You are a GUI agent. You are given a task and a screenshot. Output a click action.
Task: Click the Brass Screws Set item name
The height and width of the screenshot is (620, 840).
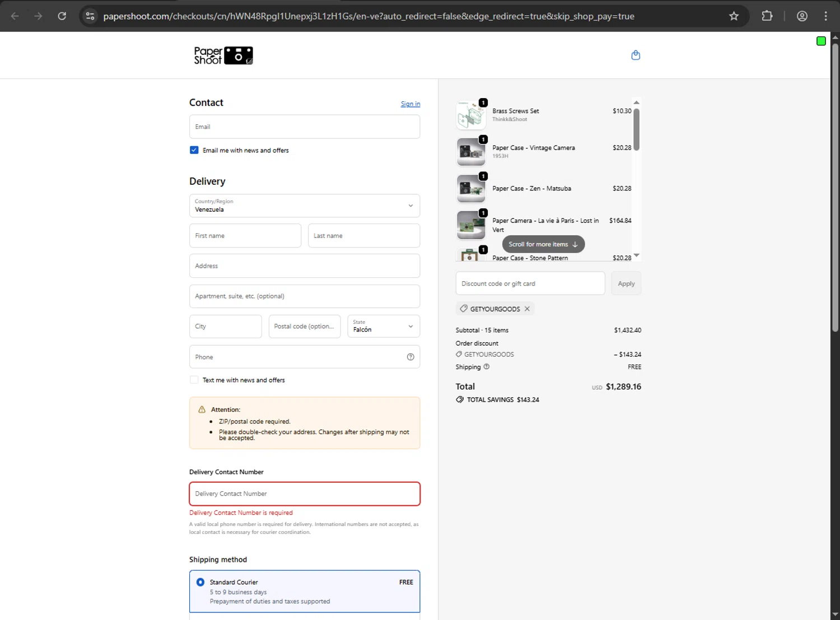point(516,111)
